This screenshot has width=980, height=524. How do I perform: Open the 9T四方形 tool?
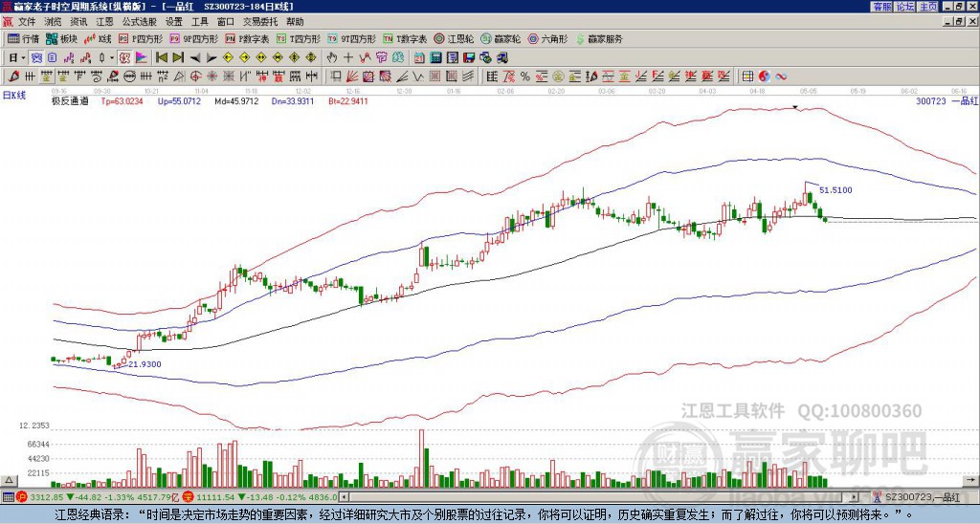[x=352, y=38]
